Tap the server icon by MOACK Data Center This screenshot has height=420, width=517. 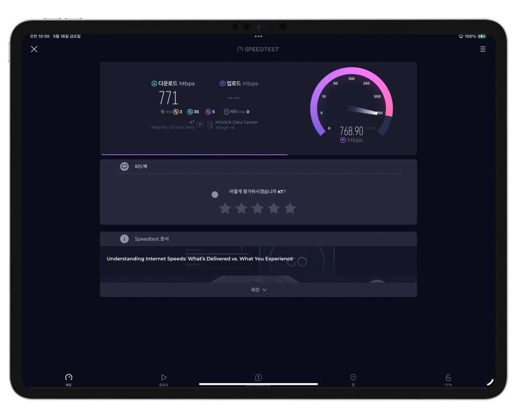(x=210, y=125)
